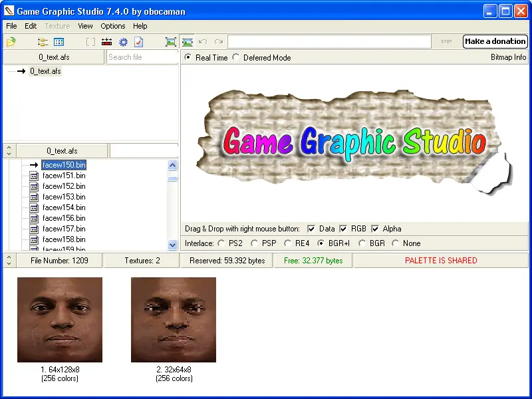Click the empty field beside the lower 0_text.afs header
The width and height of the screenshot is (532, 399).
[144, 151]
